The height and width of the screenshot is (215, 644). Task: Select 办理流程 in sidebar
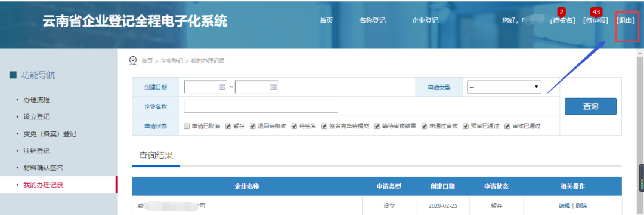pos(36,100)
